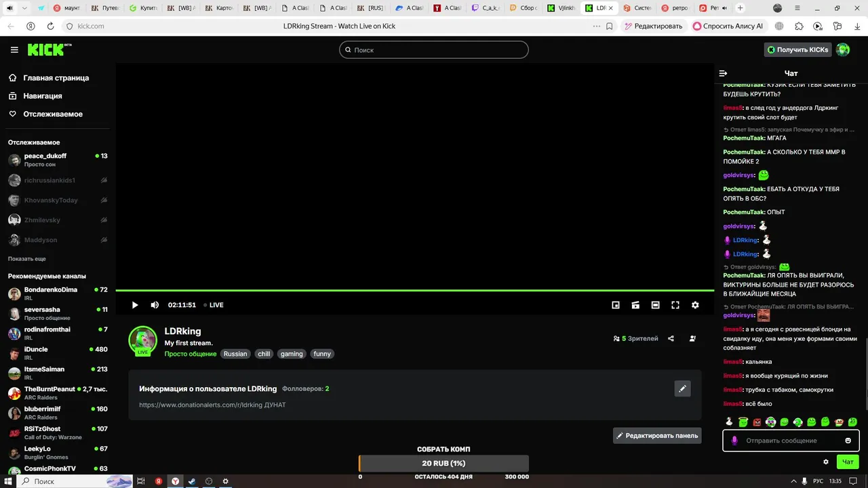The image size is (868, 488).
Task: Open profile avatar at top right
Action: (x=843, y=49)
